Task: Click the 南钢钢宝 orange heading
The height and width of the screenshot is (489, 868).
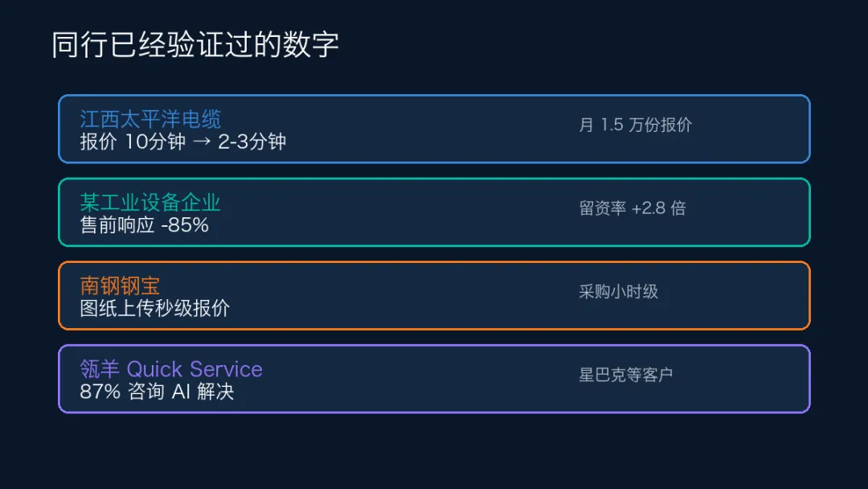Action: click(x=120, y=286)
